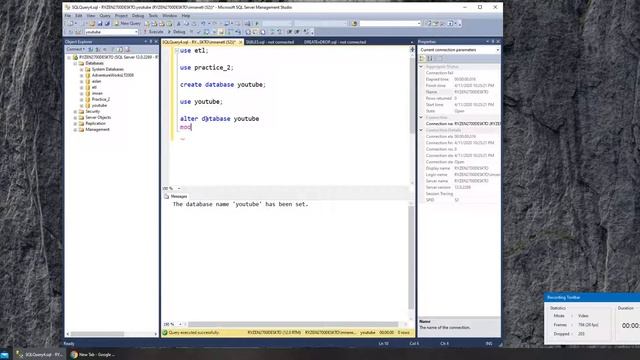640x360 pixels.
Task: Expand the Management folder node
Action: click(75, 130)
